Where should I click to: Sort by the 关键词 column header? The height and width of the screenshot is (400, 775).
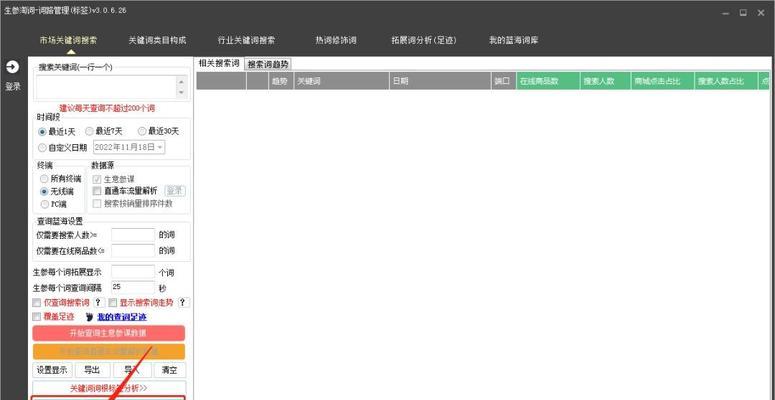[x=341, y=81]
